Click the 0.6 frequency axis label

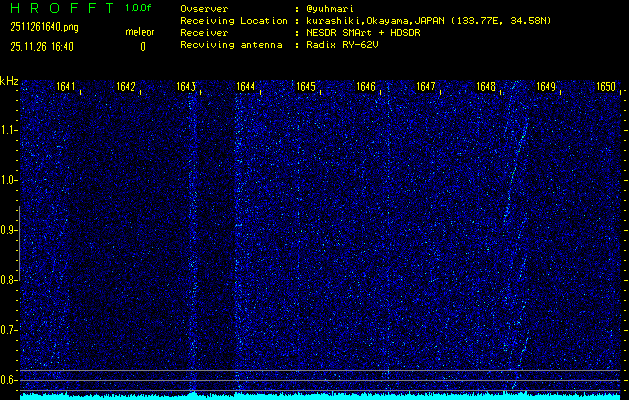pos(7,380)
